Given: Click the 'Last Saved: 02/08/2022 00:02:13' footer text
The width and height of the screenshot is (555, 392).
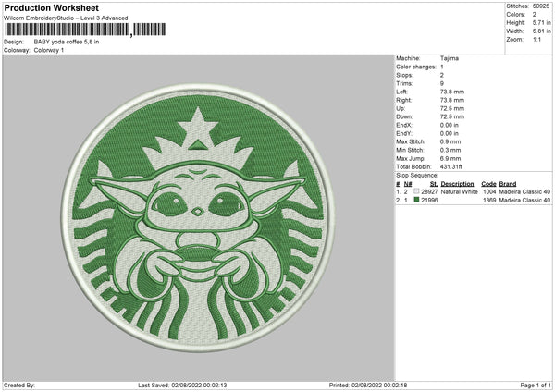Looking at the screenshot, I should pos(182,386).
